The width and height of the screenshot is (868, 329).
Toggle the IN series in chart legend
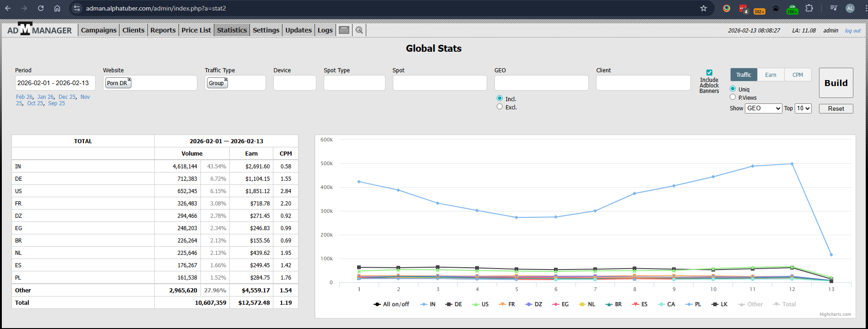click(x=428, y=304)
